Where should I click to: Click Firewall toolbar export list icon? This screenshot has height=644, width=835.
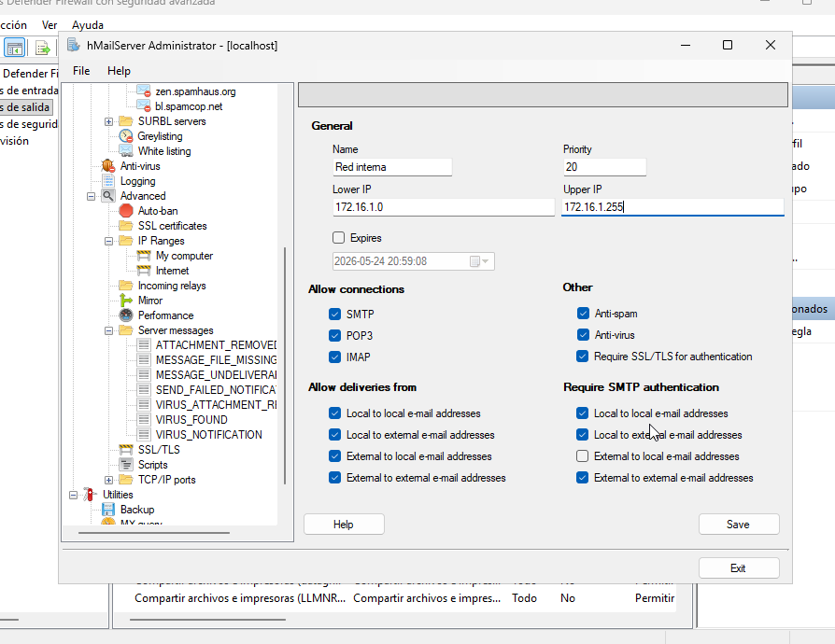(x=42, y=48)
